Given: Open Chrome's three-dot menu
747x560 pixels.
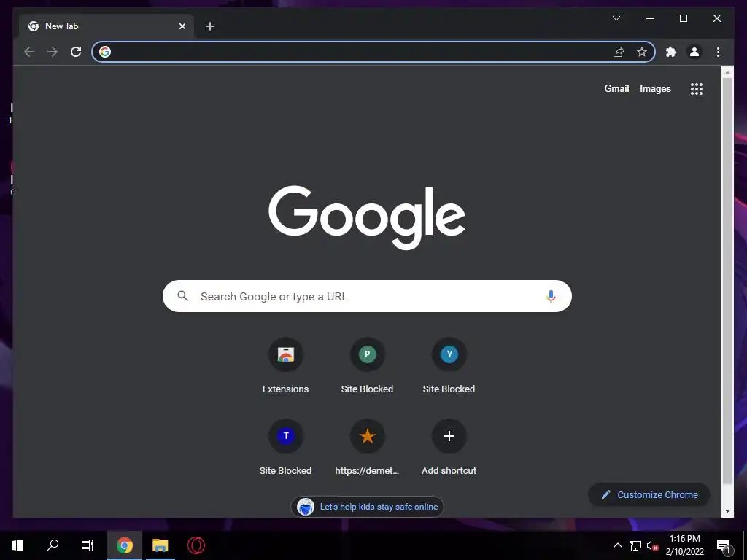Looking at the screenshot, I should [x=718, y=52].
